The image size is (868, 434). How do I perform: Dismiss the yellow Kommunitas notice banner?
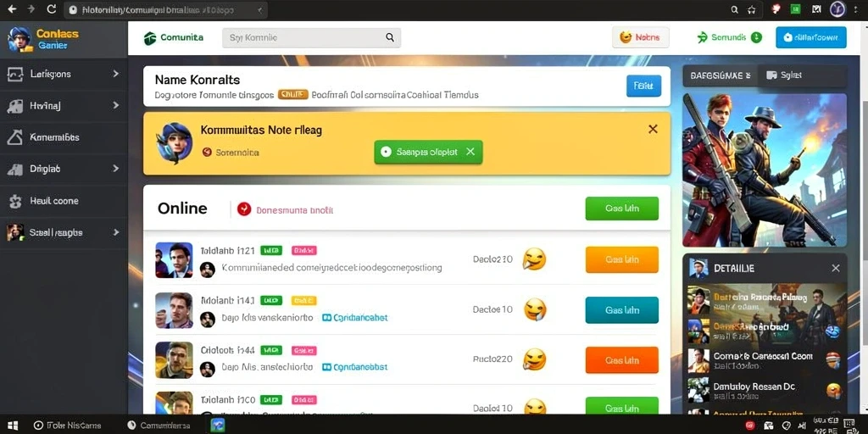point(653,129)
